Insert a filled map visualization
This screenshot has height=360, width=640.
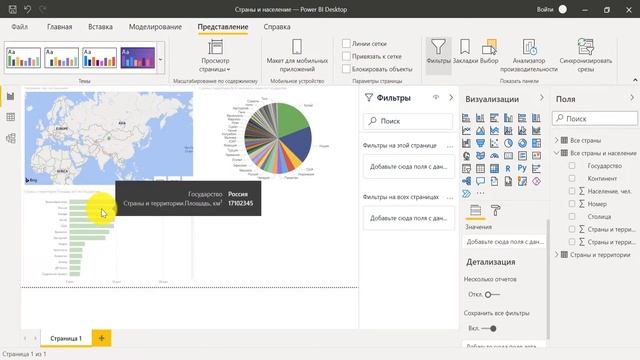[x=480, y=156]
